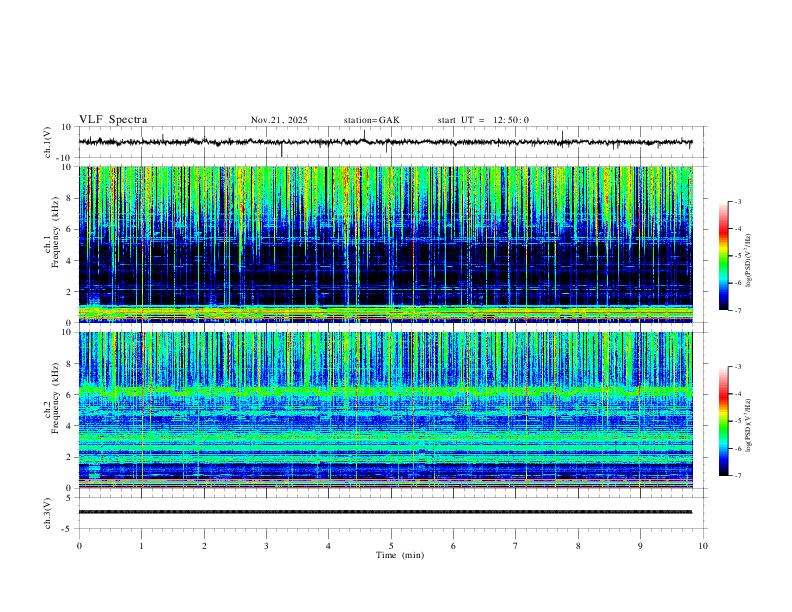The width and height of the screenshot is (792, 612).
Task: Click the "-7" tick on the upper colorbar
Action: pyautogui.click(x=738, y=310)
